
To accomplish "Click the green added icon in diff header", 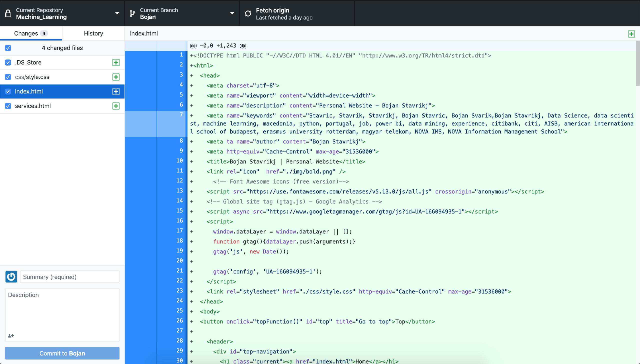I will [631, 34].
